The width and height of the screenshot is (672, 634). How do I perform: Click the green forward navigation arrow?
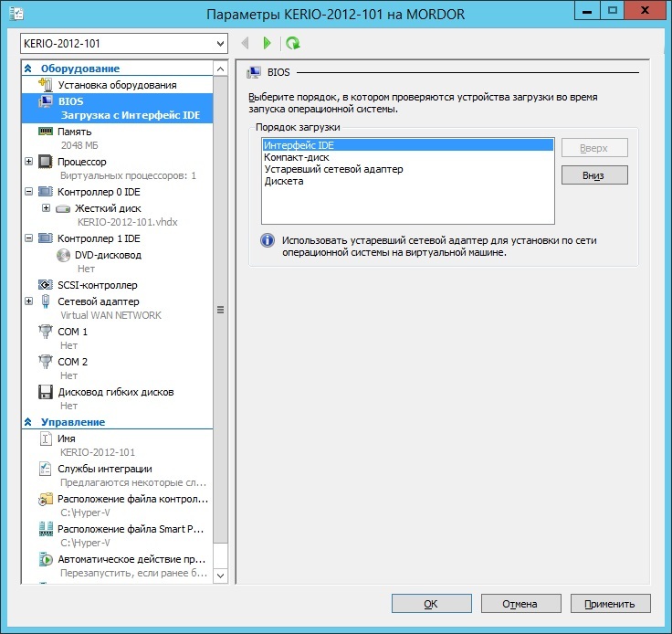[267, 43]
